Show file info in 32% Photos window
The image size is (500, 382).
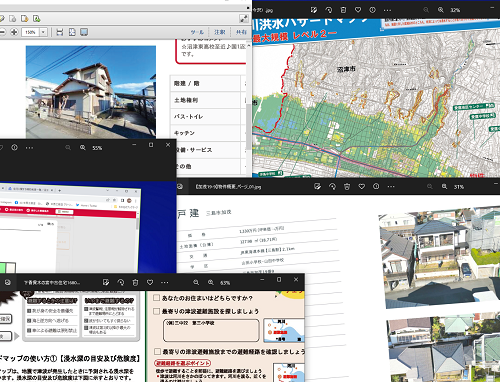pos(372,10)
